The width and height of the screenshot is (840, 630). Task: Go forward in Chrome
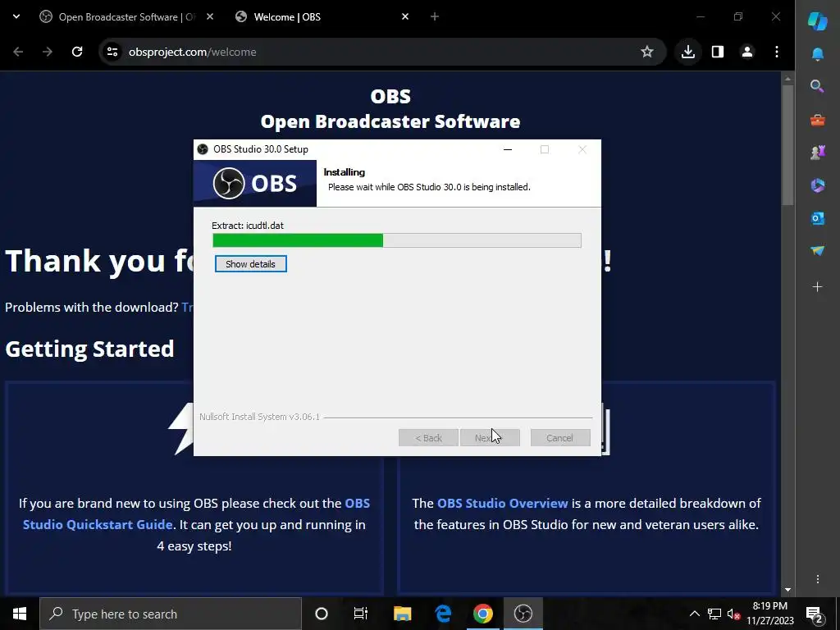(48, 52)
